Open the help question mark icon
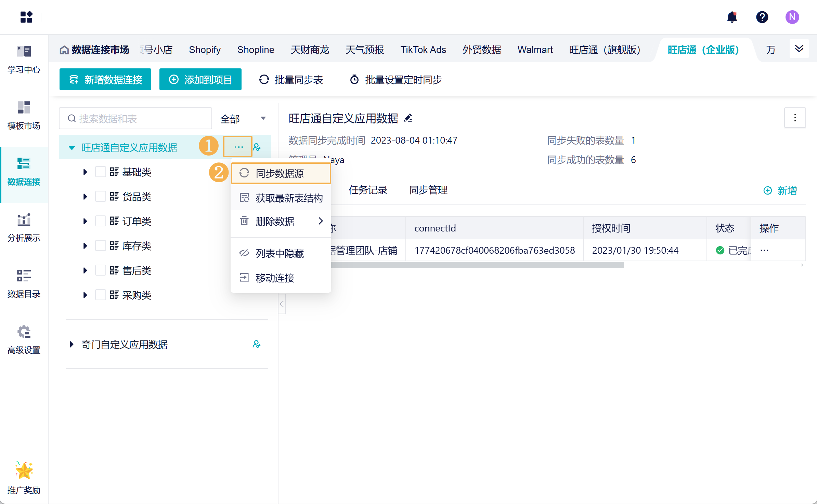 pyautogui.click(x=762, y=17)
